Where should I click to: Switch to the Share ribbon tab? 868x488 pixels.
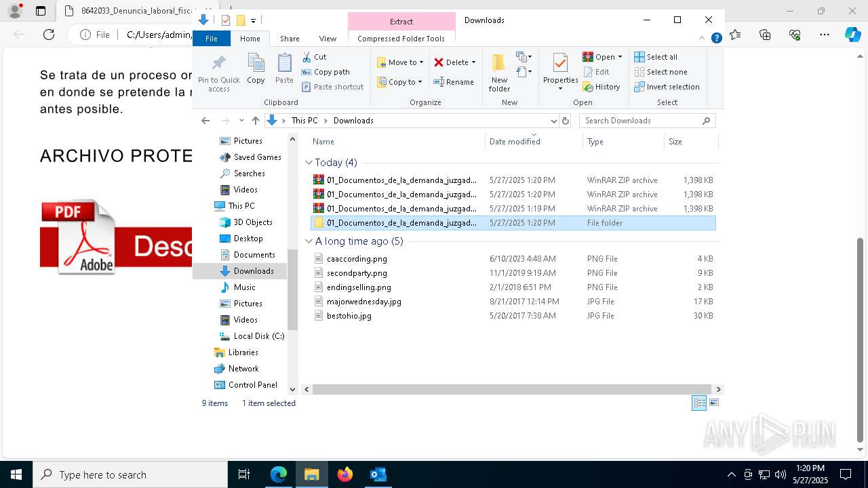click(x=290, y=39)
